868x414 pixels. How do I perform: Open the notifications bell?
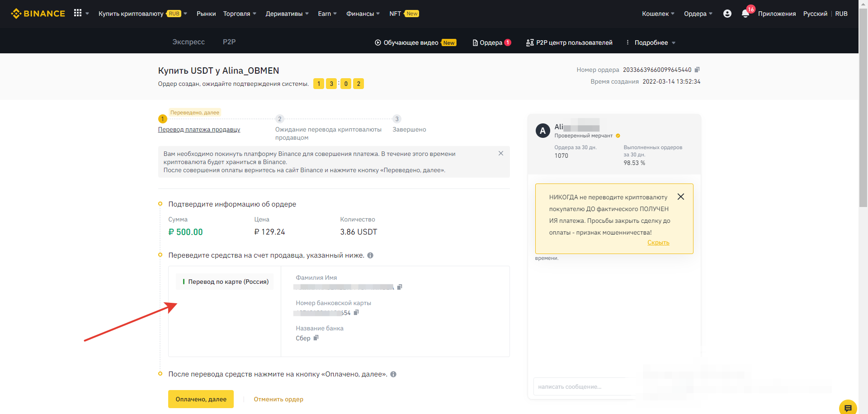coord(745,14)
